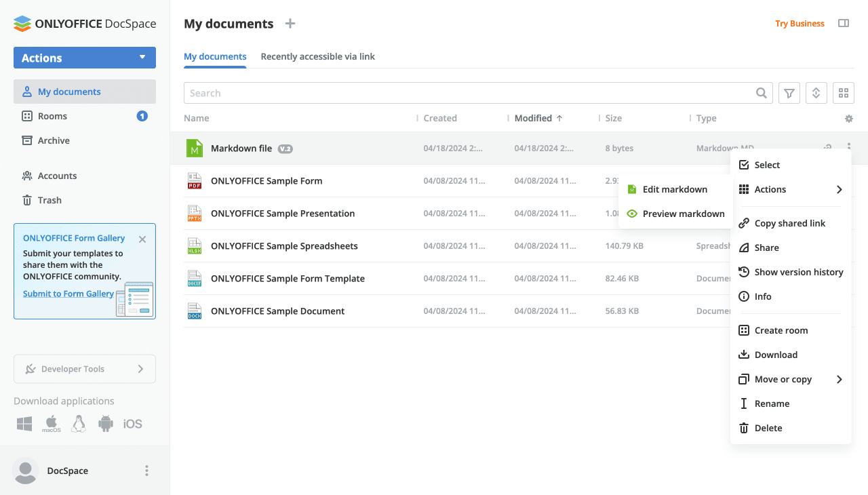Viewport: 868px width, 495px height.
Task: Click the search magnifier icon
Action: pyautogui.click(x=762, y=93)
